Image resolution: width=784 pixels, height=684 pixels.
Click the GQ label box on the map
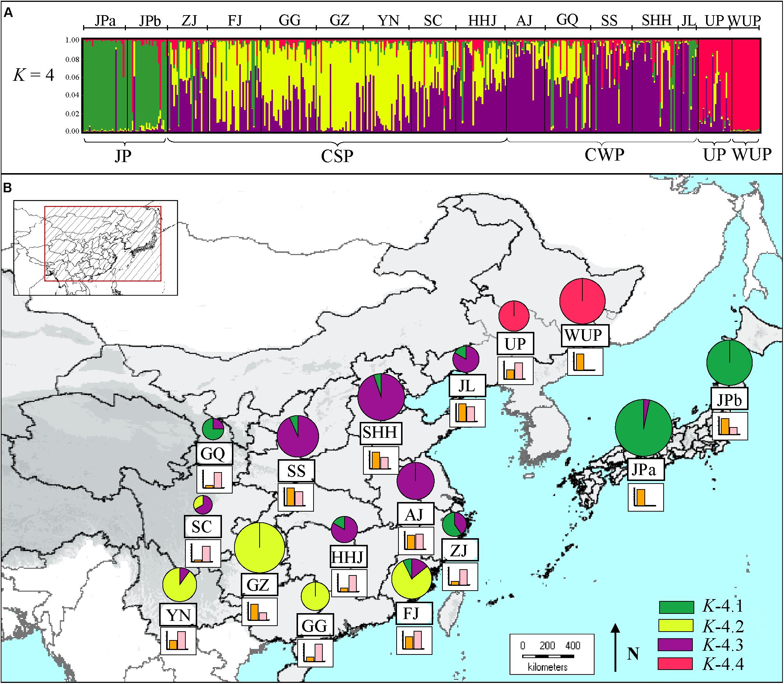click(x=215, y=453)
